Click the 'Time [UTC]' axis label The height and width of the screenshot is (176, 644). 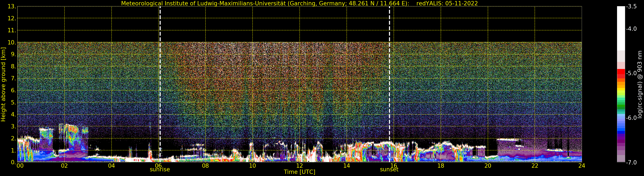(300, 172)
